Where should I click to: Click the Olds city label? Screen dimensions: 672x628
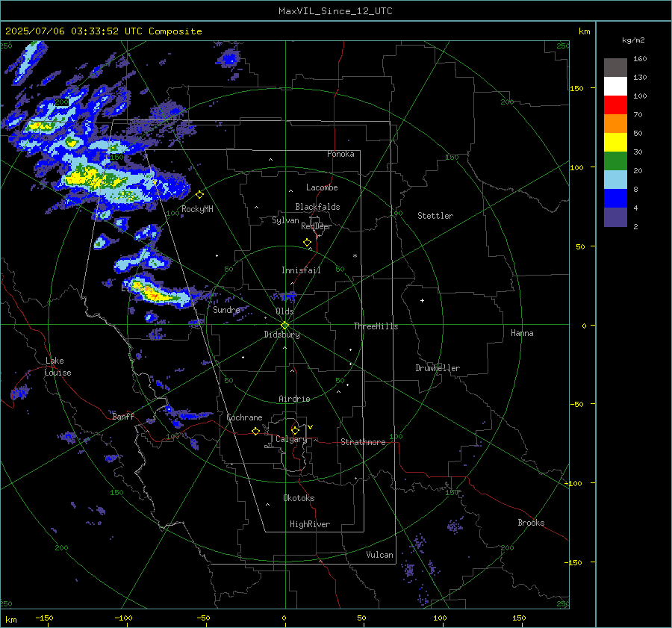coord(284,311)
